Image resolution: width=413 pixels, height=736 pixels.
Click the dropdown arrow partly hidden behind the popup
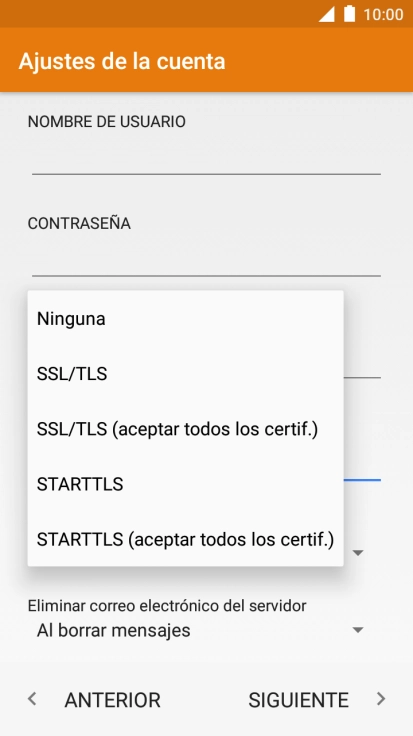click(x=358, y=553)
